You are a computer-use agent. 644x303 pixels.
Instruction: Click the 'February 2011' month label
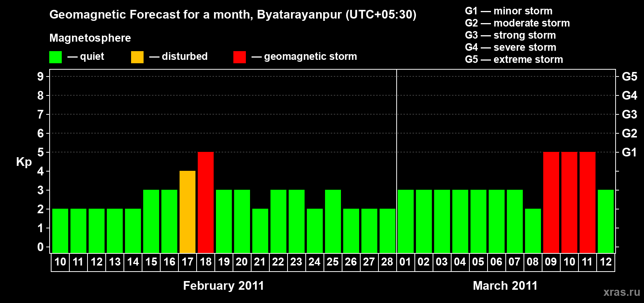224,286
